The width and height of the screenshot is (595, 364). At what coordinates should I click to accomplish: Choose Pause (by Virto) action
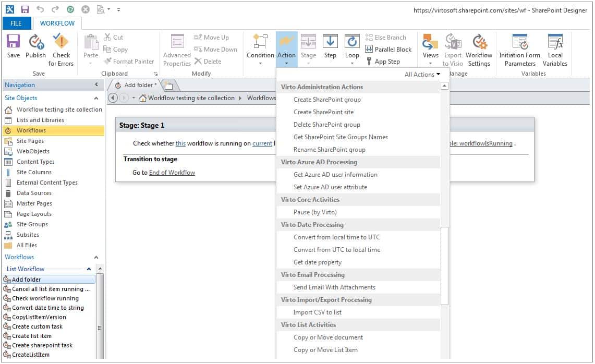[x=315, y=212]
